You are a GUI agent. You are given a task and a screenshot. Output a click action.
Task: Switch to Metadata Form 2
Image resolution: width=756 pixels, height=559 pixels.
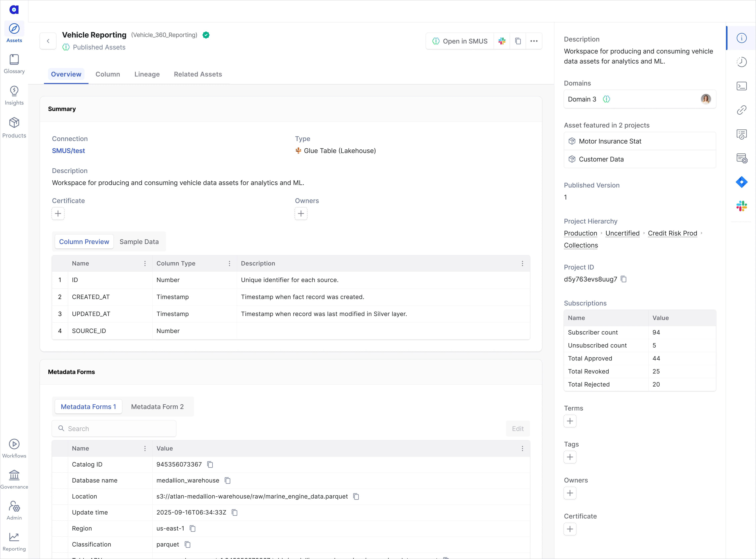point(157,406)
